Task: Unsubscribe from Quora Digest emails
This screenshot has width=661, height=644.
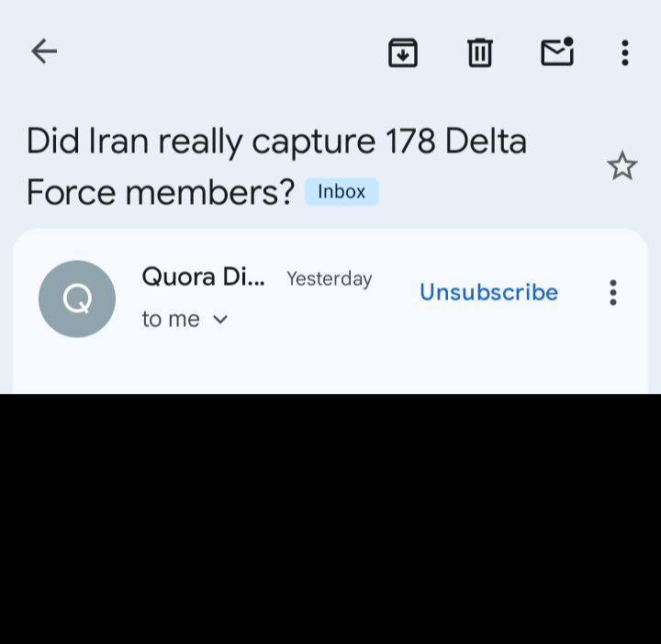Action: (488, 292)
